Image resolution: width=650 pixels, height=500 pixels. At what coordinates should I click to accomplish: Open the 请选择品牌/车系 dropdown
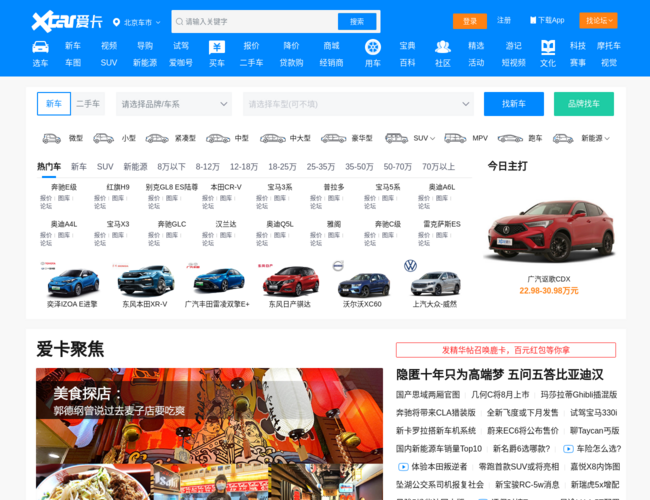[174, 104]
